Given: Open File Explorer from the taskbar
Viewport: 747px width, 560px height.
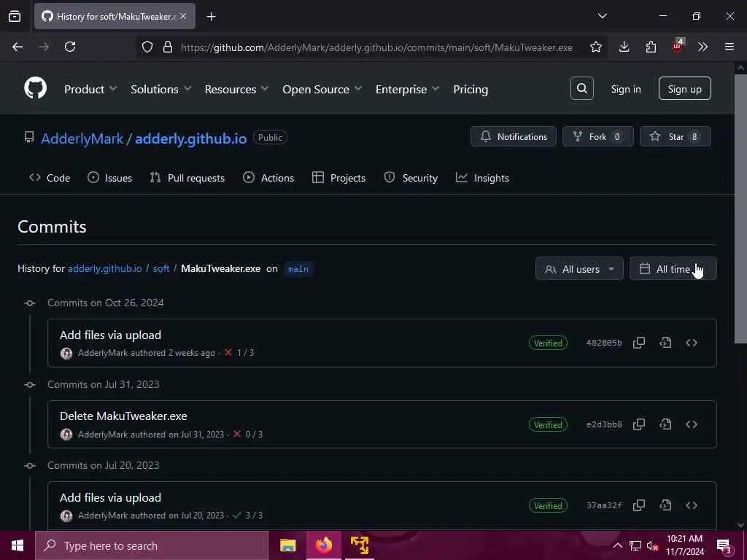Looking at the screenshot, I should (x=287, y=545).
